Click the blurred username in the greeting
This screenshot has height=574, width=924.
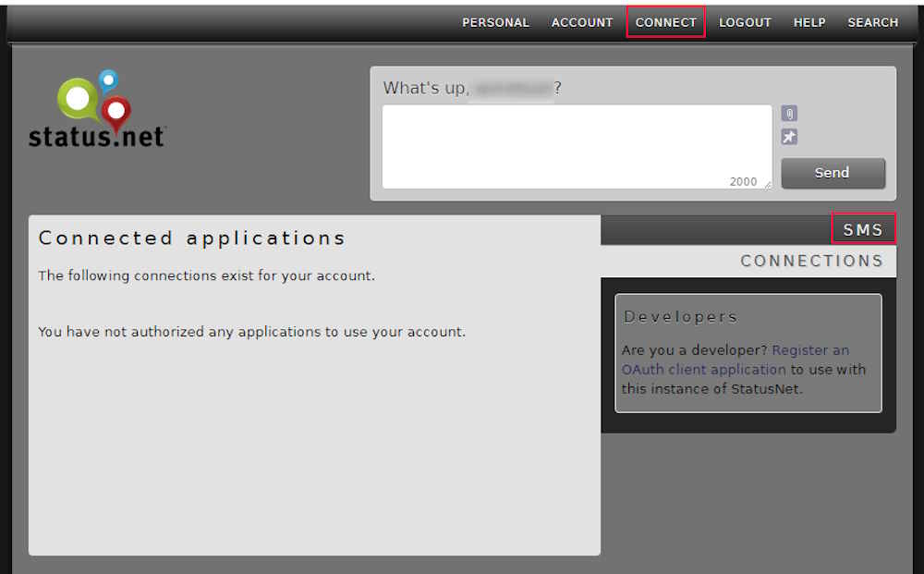[x=513, y=89]
